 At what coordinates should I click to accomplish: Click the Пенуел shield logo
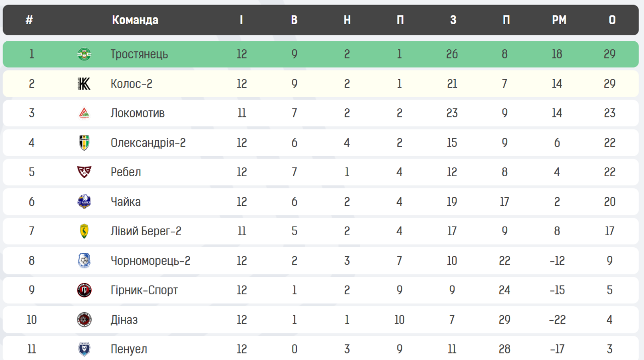(84, 349)
